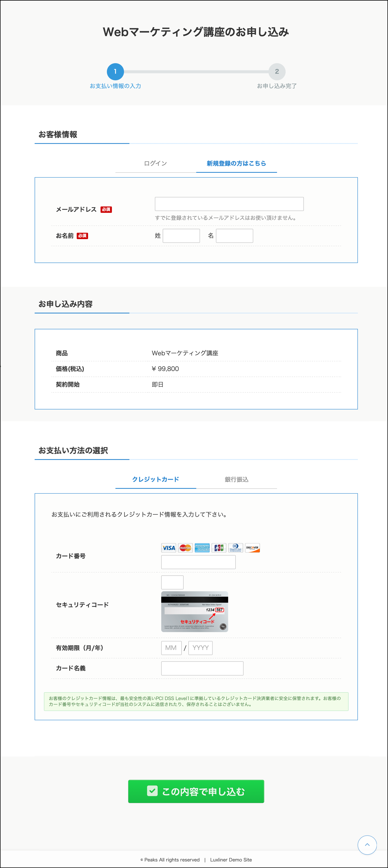Click the scroll-to-top arrow button

tap(367, 844)
